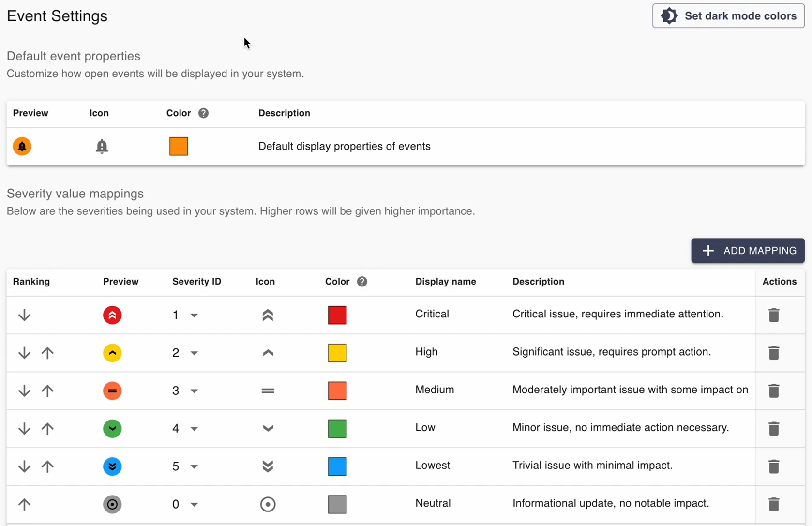Select the double chevron up icon for Critical
Image resolution: width=812 pixels, height=526 pixels.
pyautogui.click(x=268, y=315)
